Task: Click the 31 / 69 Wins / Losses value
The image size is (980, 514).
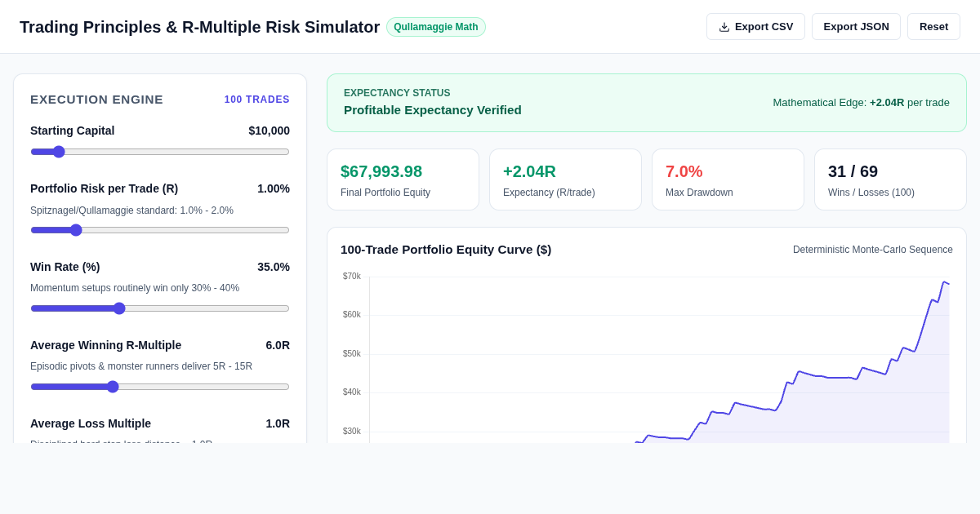Action: [x=853, y=171]
